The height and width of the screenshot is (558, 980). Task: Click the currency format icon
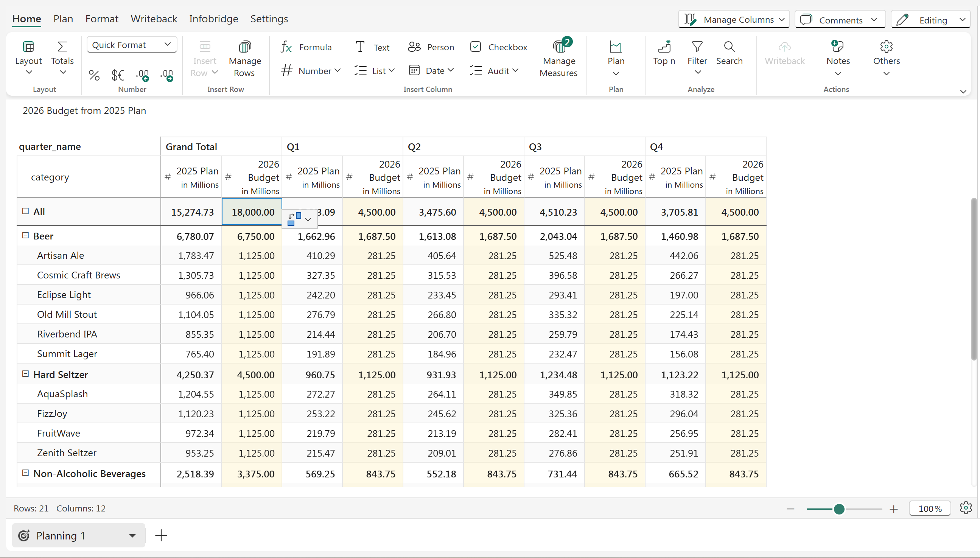[118, 75]
